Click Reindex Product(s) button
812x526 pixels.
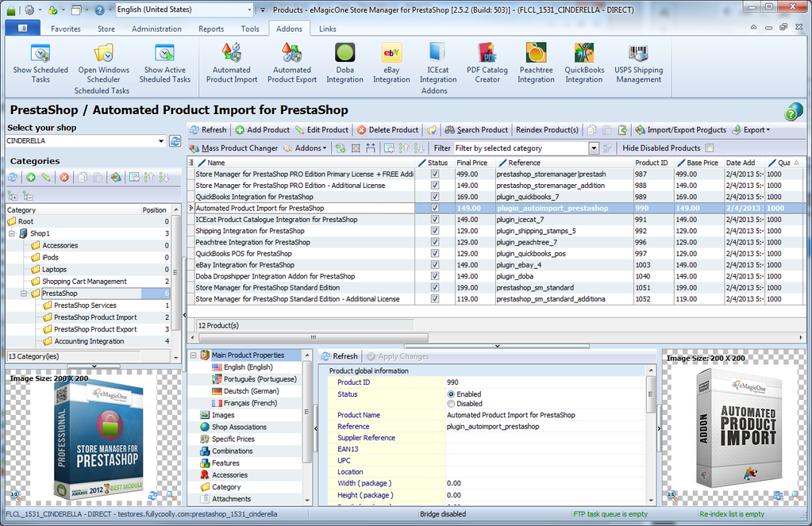click(547, 130)
